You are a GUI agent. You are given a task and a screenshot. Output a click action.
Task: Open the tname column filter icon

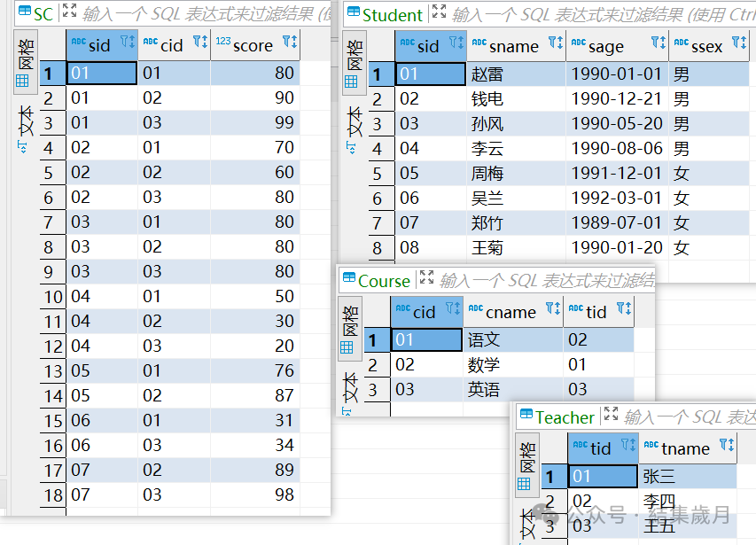tap(727, 445)
